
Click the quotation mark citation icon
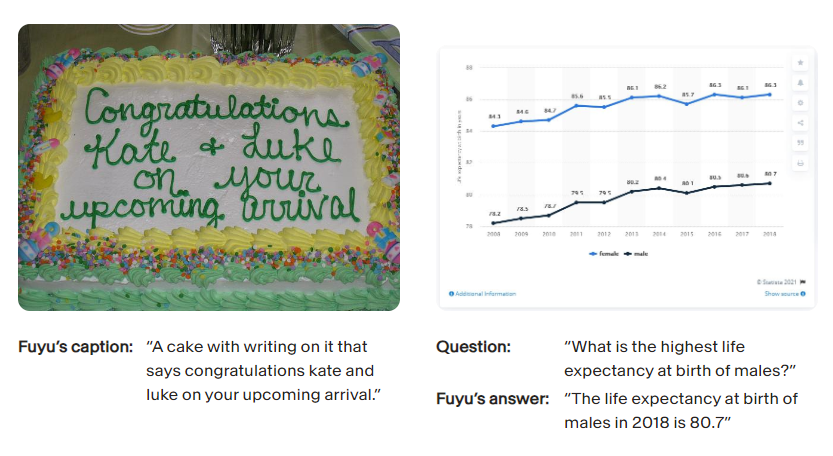point(800,142)
